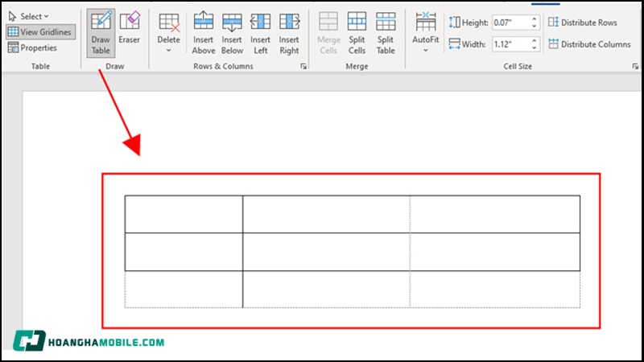Insert a row below

tap(232, 33)
